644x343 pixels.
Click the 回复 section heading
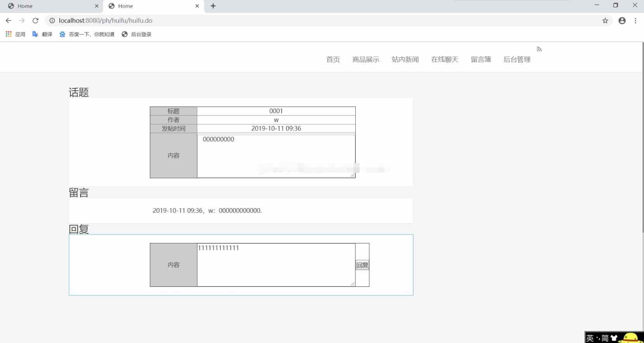tap(79, 229)
